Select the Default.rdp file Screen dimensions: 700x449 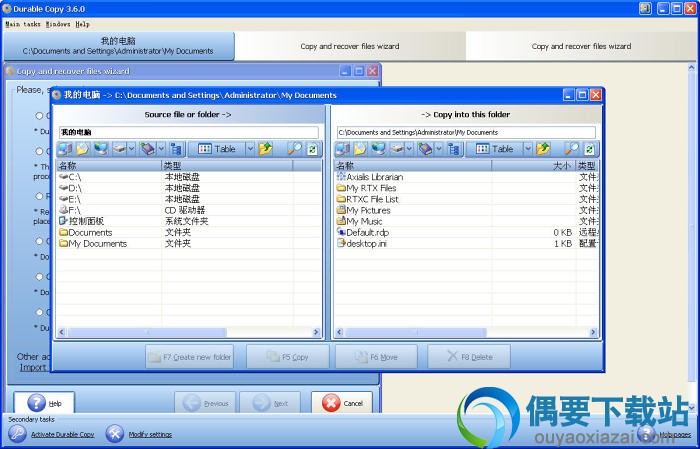coord(467,233)
